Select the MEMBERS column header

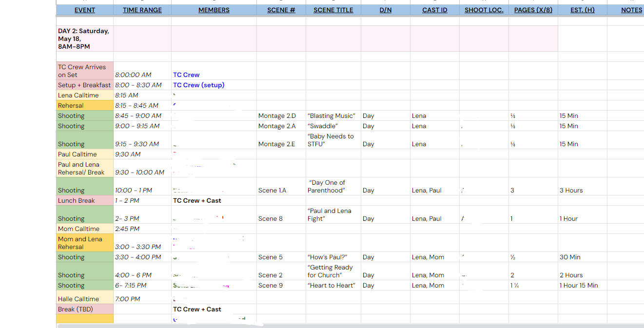(214, 10)
